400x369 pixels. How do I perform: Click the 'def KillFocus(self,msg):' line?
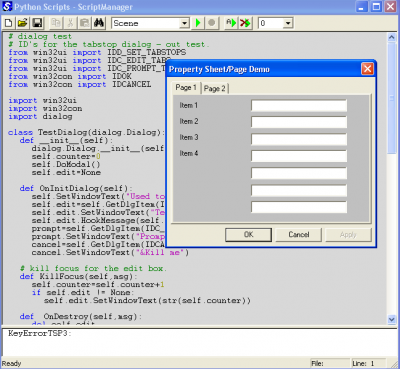pyautogui.click(x=78, y=276)
